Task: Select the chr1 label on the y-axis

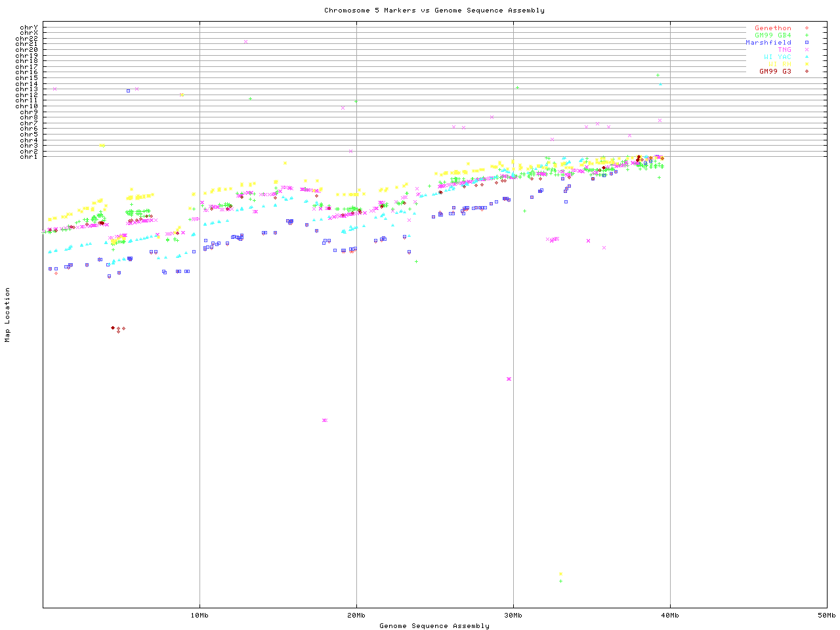Action: (x=29, y=157)
